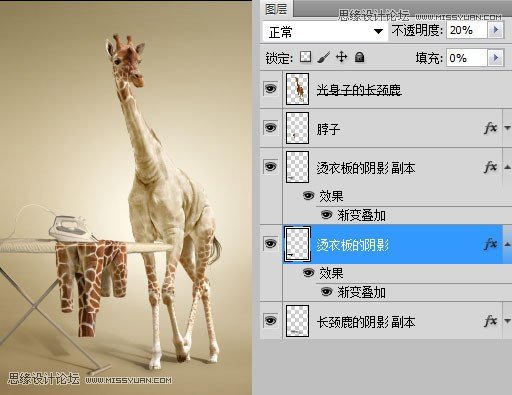Select layer name 烫衣板的阴影 副本
Image resolution: width=512 pixels, height=395 pixels.
coord(365,168)
